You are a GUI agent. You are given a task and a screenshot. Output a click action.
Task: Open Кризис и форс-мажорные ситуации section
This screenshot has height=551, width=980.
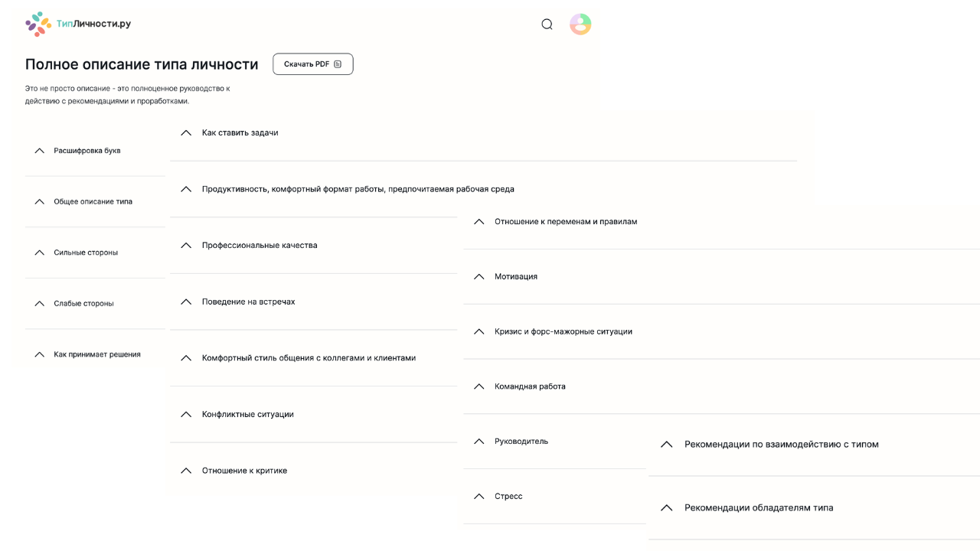(x=563, y=332)
